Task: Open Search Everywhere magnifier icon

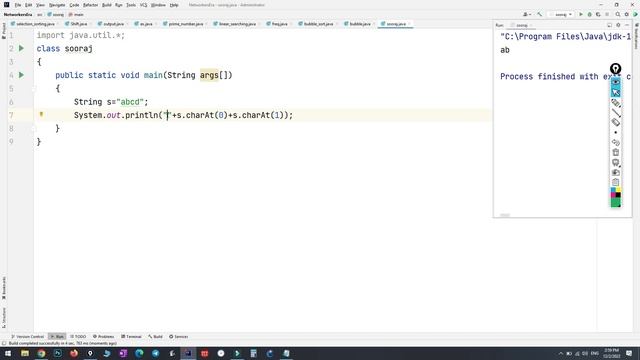Action: (x=618, y=14)
